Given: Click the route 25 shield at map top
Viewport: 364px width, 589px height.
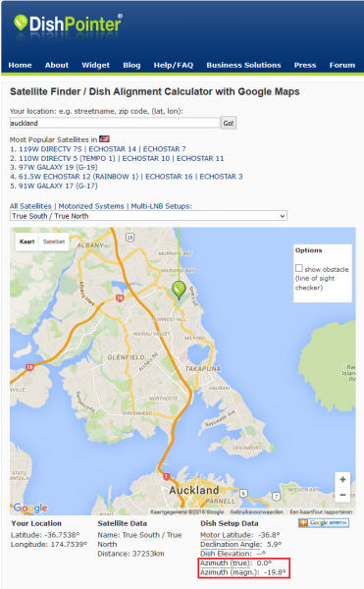Looking at the screenshot, I should pyautogui.click(x=130, y=238).
